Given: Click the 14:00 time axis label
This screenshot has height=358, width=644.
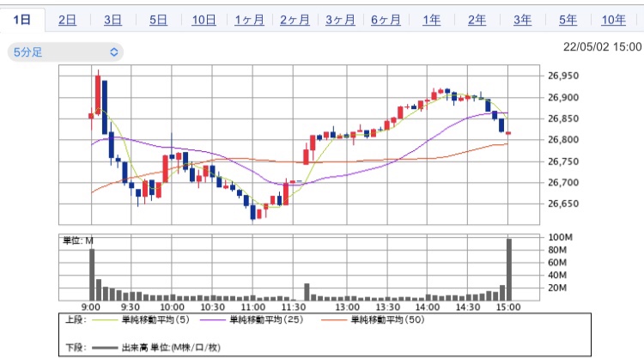Looking at the screenshot, I should point(428,307).
